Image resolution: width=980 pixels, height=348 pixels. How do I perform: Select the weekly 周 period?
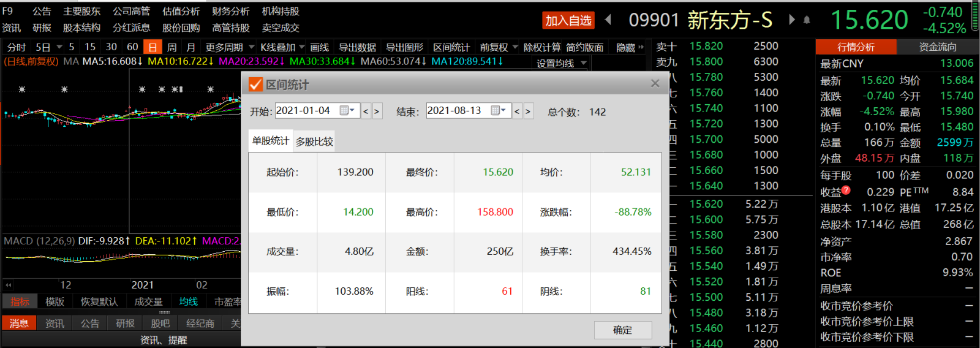tap(172, 47)
